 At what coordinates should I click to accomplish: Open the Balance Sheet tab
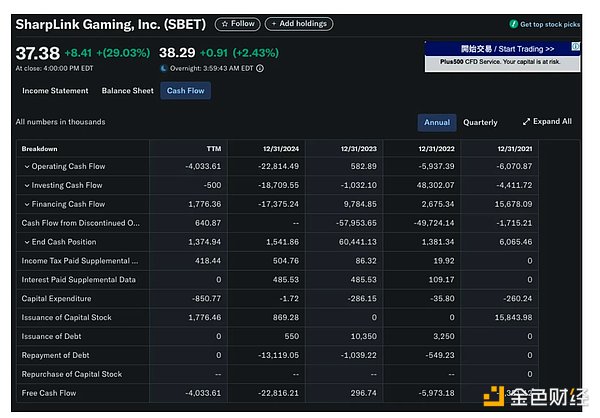click(127, 91)
